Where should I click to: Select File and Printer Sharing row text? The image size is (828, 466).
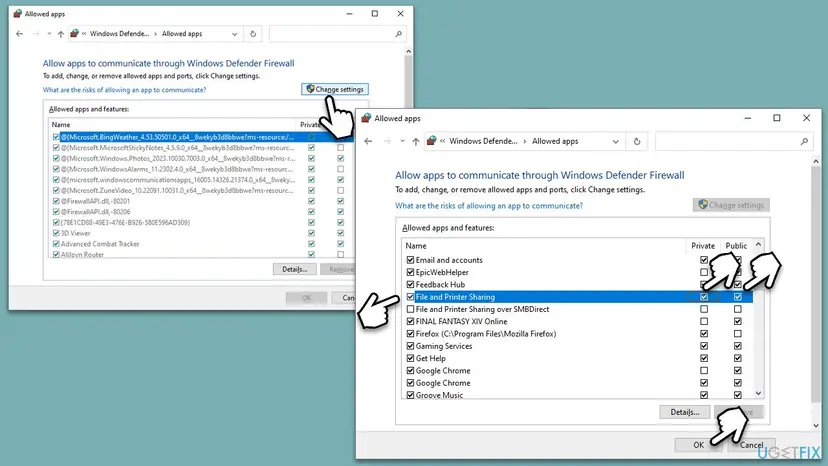(x=455, y=297)
